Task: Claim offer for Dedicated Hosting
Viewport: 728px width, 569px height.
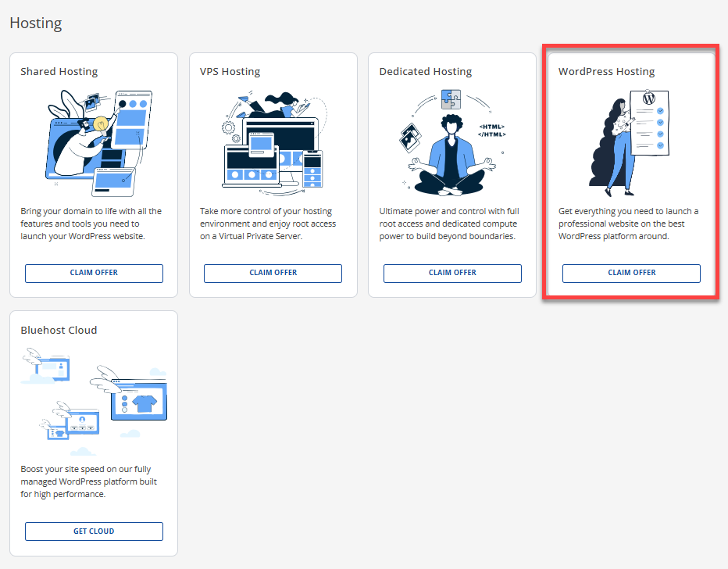Action: point(452,273)
